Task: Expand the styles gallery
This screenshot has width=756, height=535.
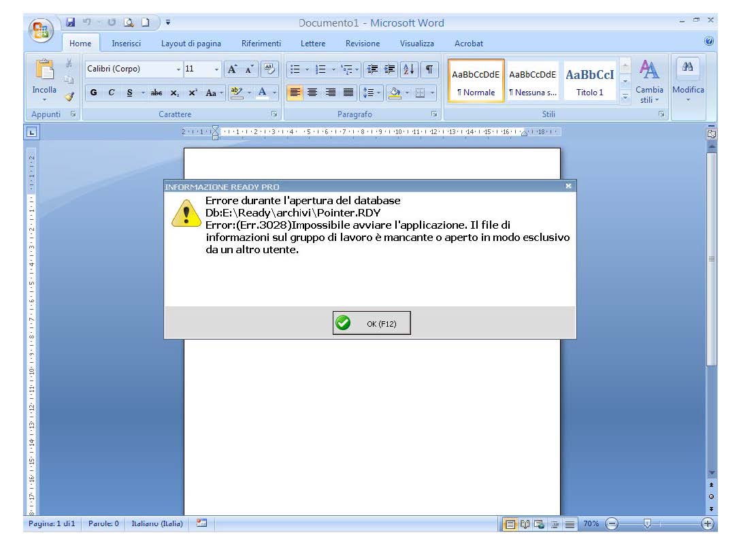Action: pyautogui.click(x=625, y=97)
